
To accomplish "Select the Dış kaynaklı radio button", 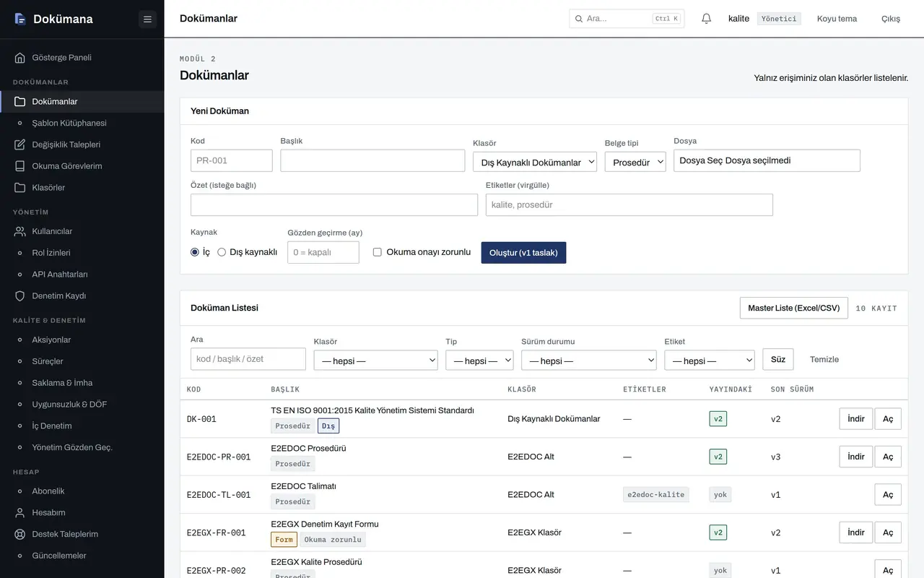I will (x=222, y=252).
